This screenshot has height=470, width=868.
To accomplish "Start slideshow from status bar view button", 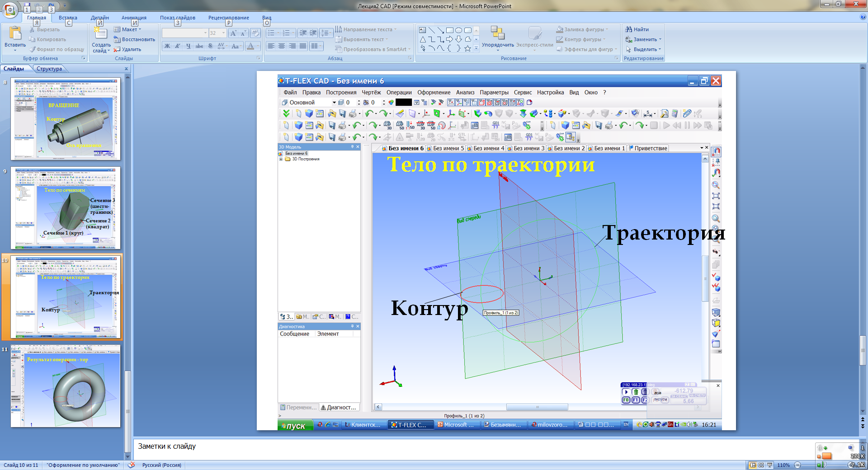I will [x=769, y=465].
